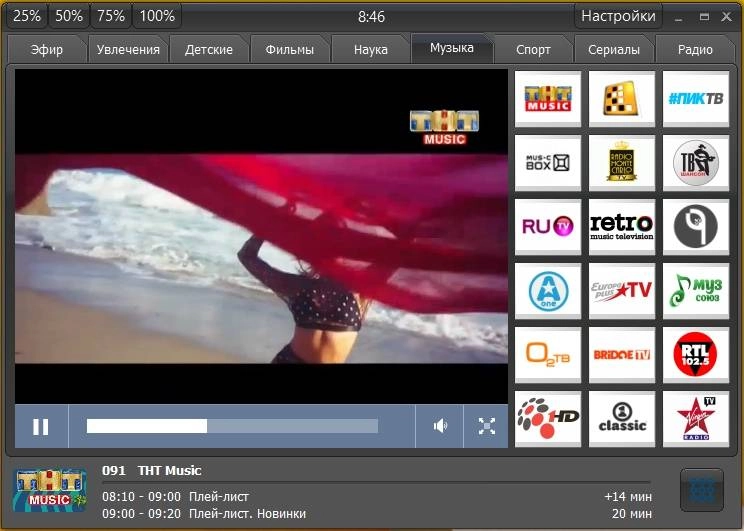The width and height of the screenshot is (744, 531).
Task: Click the 8:46 clock in title bar
Action: [x=371, y=17]
